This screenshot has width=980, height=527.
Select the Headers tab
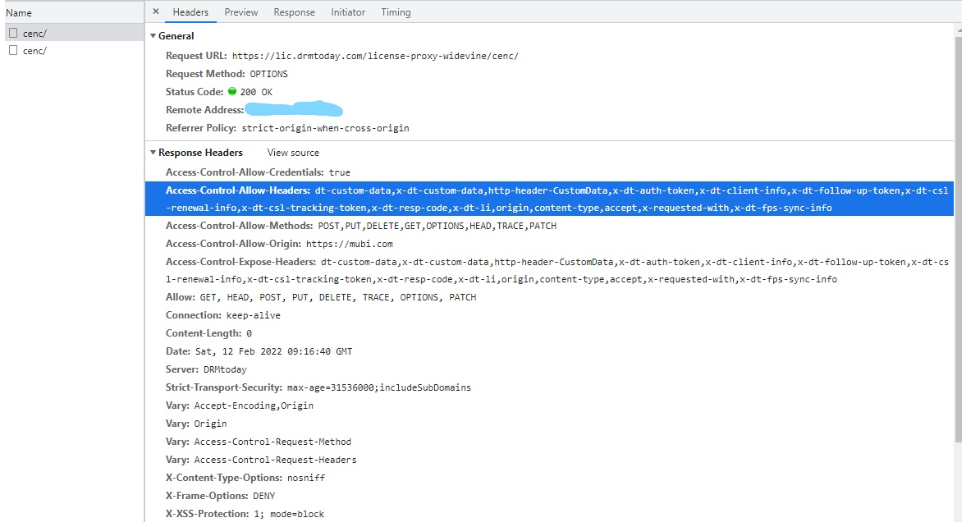coord(190,11)
